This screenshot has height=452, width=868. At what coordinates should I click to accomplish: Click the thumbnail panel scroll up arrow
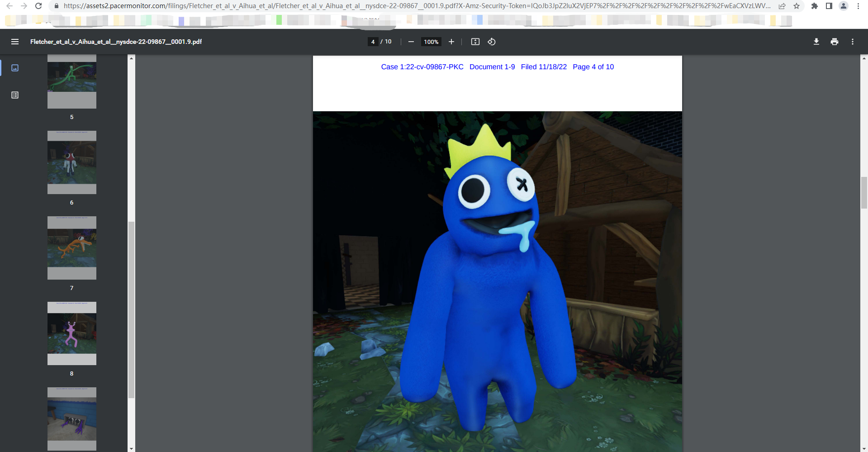click(x=131, y=58)
